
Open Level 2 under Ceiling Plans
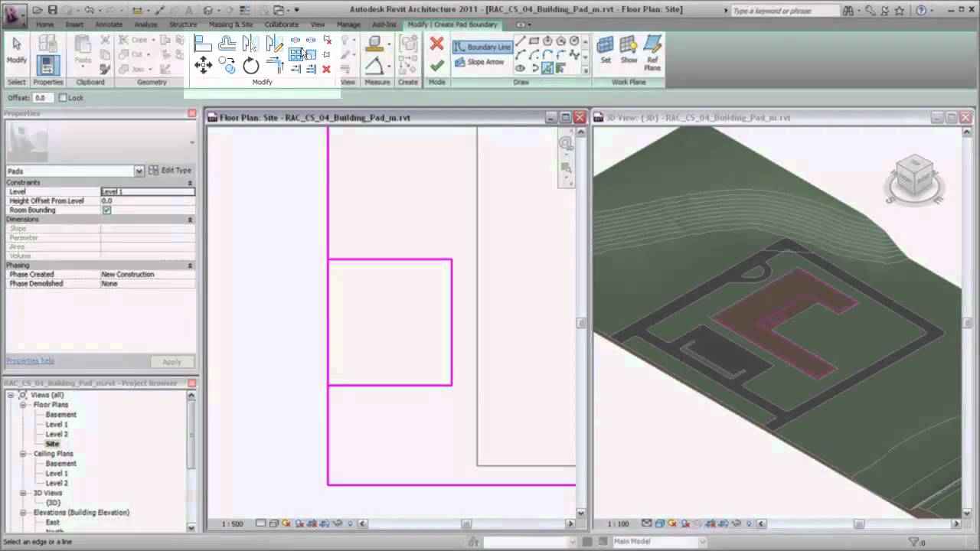tap(57, 484)
